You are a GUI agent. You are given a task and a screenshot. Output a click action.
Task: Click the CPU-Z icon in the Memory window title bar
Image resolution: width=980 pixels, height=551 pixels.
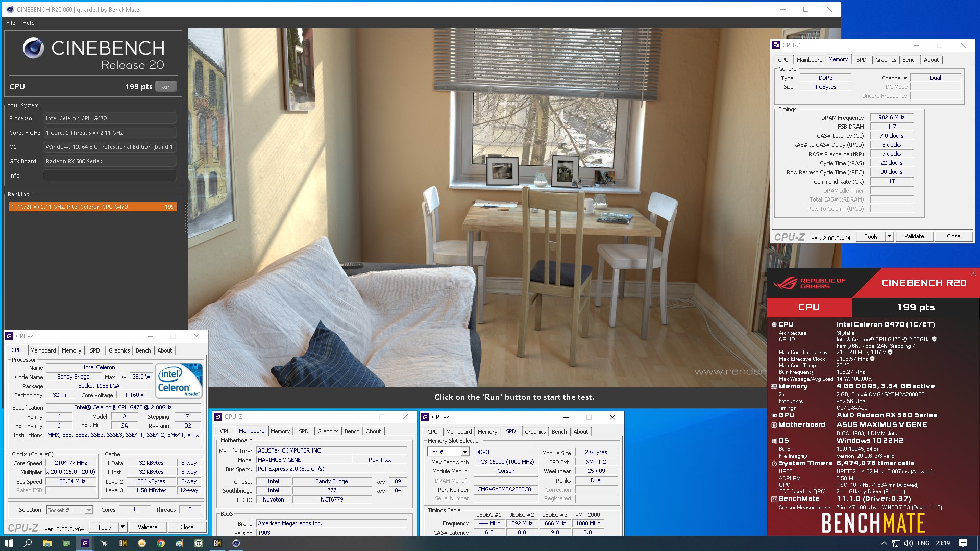click(x=776, y=45)
